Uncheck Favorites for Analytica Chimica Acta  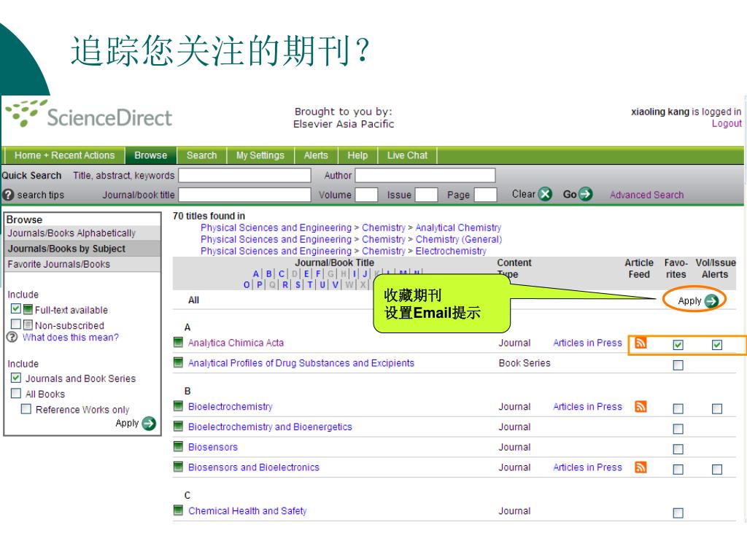pos(678,345)
